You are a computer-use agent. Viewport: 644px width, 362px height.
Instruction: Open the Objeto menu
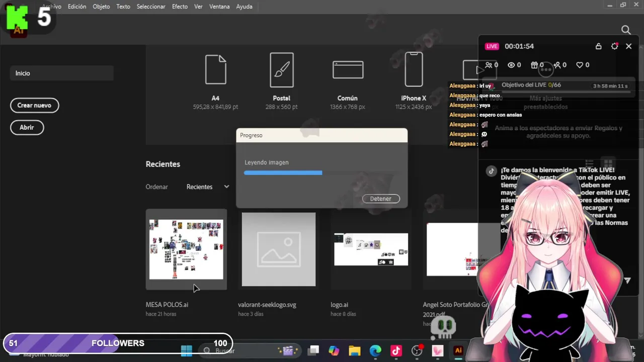coord(101,7)
